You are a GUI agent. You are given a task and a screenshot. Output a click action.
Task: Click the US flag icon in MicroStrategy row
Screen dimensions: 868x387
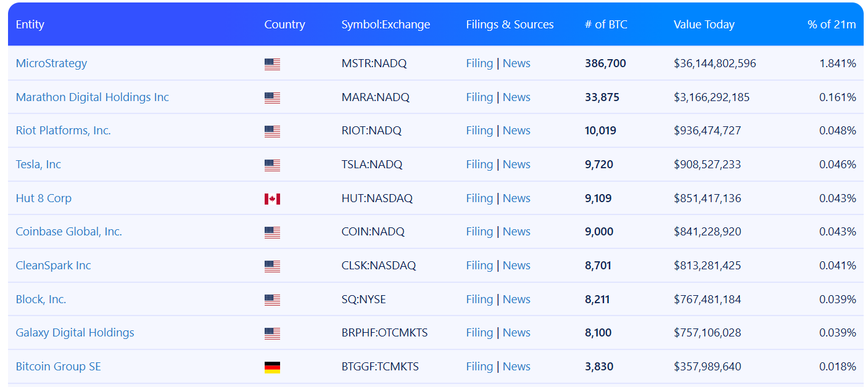tap(272, 64)
